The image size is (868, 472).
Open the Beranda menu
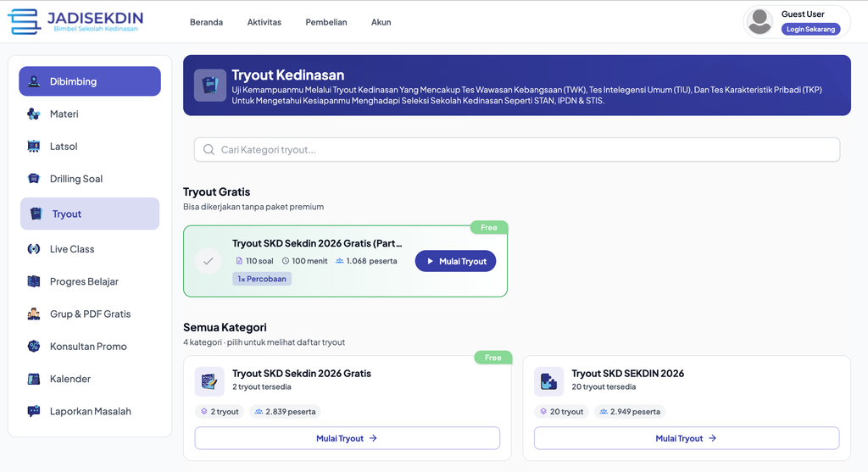click(206, 22)
